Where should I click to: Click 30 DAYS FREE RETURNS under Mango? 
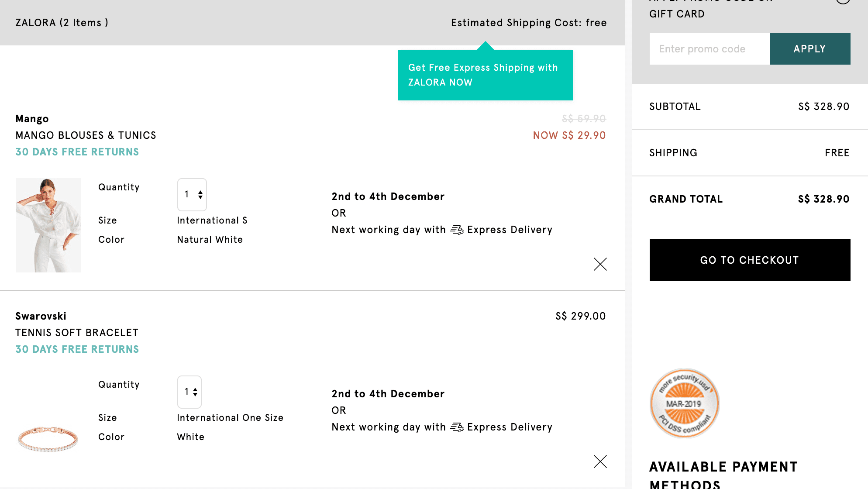(77, 152)
